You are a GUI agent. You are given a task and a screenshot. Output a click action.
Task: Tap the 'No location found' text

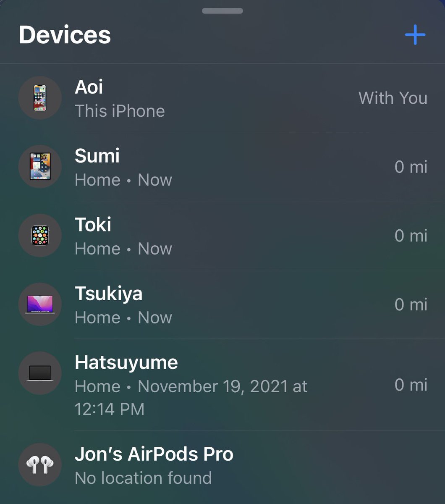(x=143, y=478)
